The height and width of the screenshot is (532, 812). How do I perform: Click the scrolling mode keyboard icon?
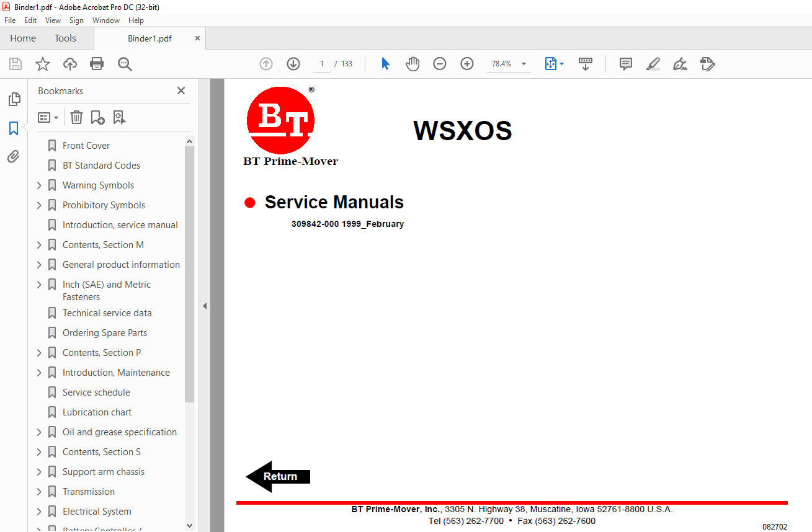(x=586, y=64)
